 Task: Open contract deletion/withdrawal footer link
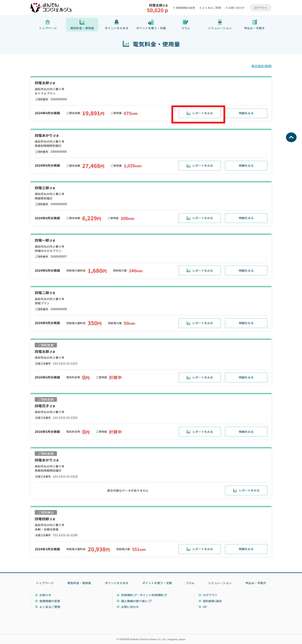212,601
